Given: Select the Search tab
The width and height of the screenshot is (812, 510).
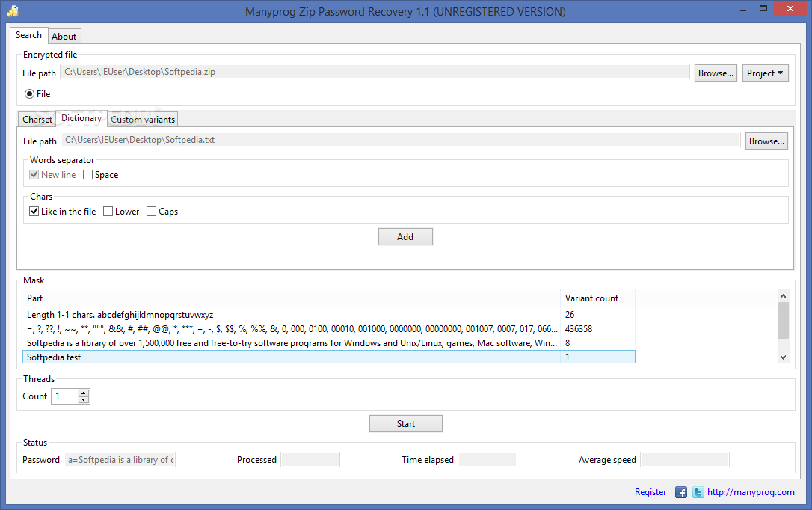Looking at the screenshot, I should coord(28,35).
